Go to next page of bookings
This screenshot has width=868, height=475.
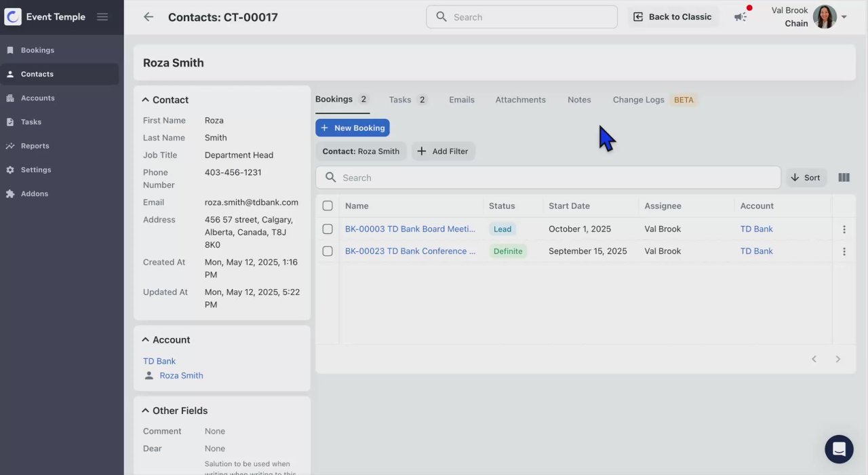point(838,359)
